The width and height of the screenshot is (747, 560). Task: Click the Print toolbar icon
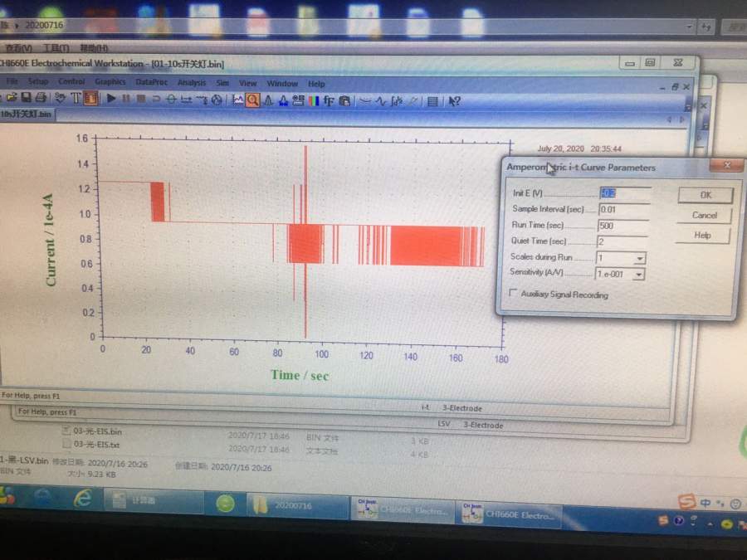click(x=41, y=98)
